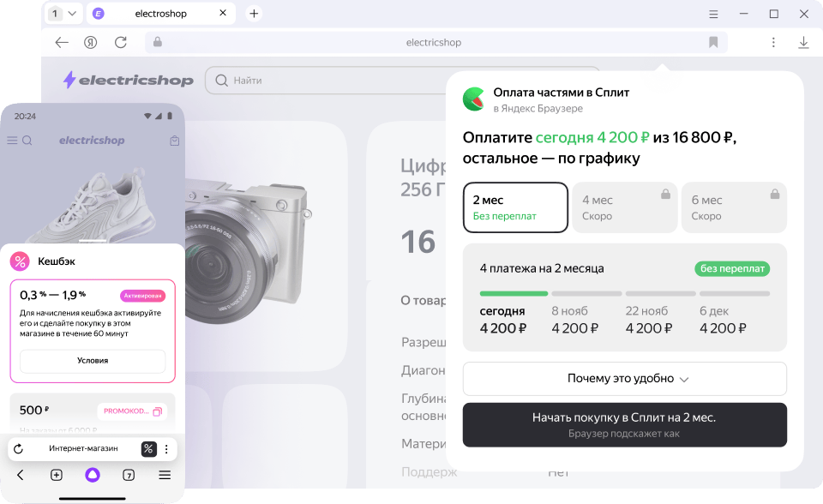Open mobile hamburger menu icon
Viewport: 823px width, 504px height.
(12, 141)
